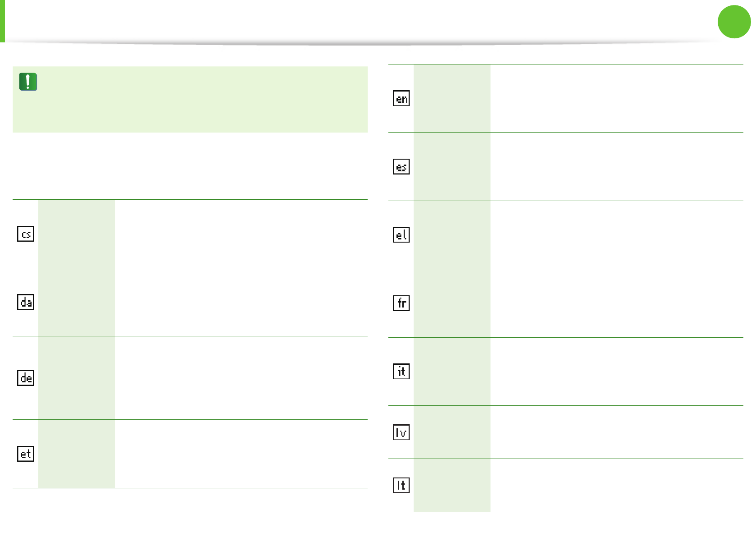Select the 'et' Estonian language icon
The height and width of the screenshot is (537, 756).
point(26,454)
